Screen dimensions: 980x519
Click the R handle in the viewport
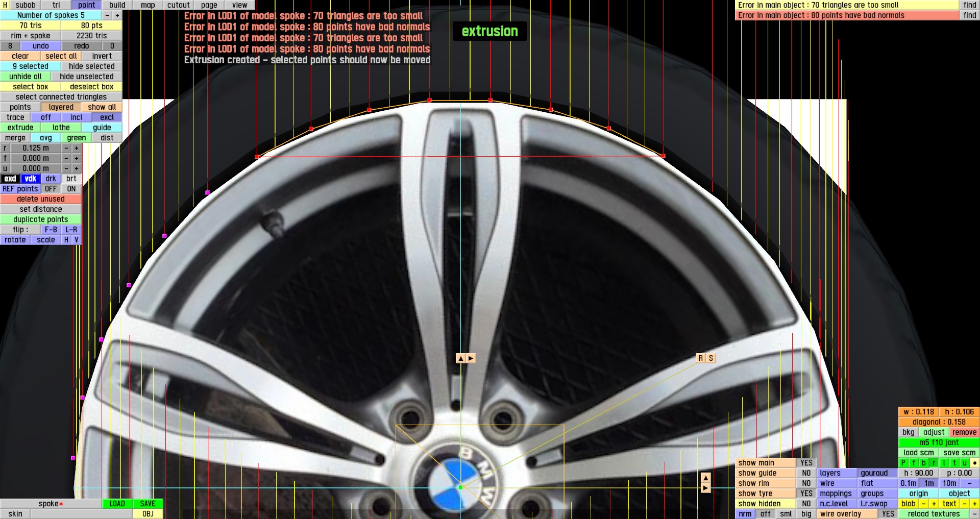tap(701, 358)
